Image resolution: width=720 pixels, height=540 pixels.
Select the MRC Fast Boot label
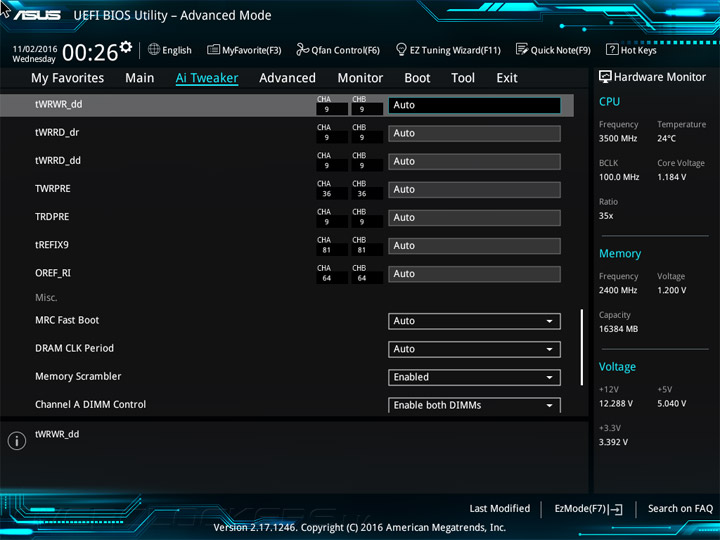point(67,320)
